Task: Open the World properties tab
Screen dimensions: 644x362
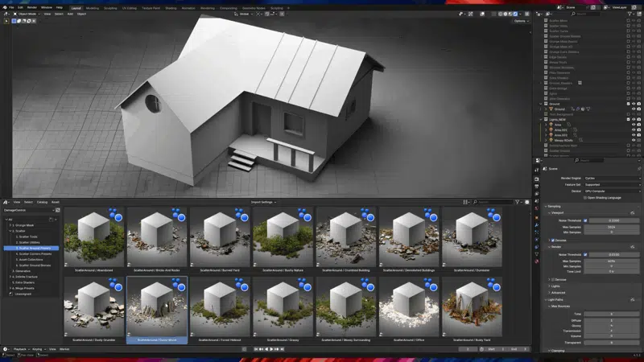Action: pos(536,208)
